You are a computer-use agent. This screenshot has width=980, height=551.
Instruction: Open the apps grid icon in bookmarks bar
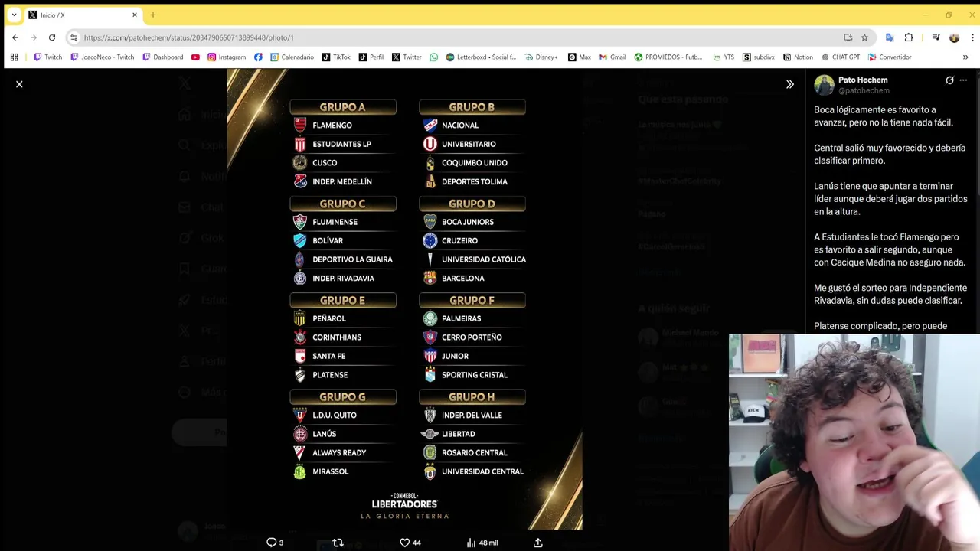[14, 57]
